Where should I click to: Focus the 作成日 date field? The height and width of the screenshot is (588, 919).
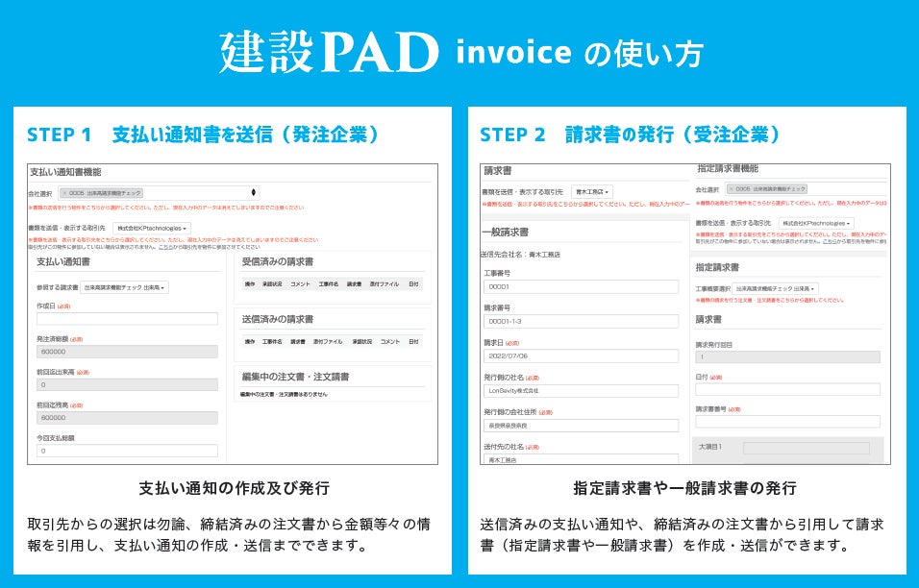click(x=127, y=319)
